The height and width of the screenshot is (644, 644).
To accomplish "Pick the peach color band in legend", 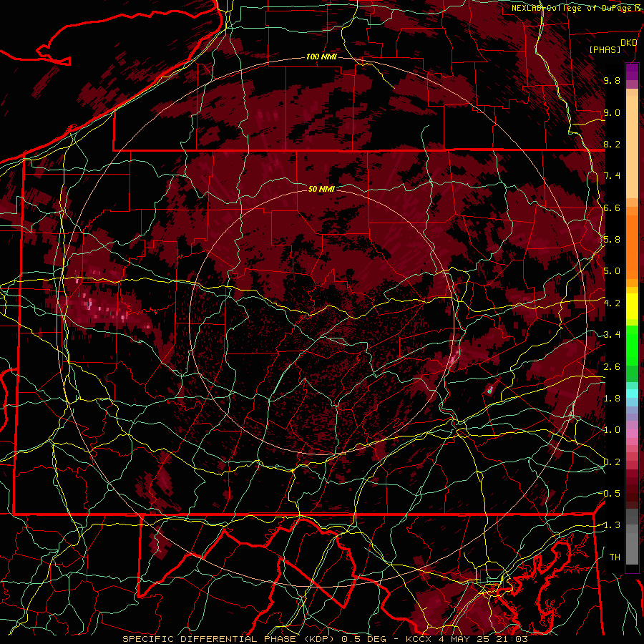I will pos(632,148).
